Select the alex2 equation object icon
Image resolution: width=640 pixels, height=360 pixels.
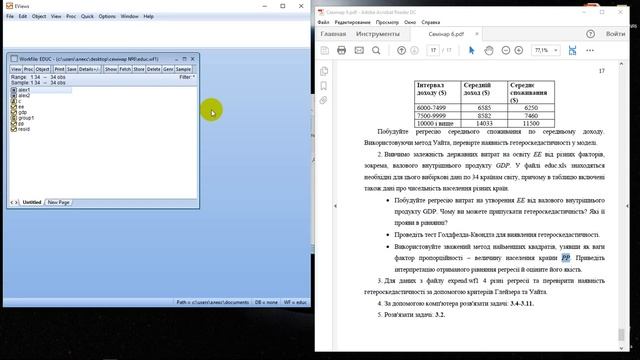(14, 96)
